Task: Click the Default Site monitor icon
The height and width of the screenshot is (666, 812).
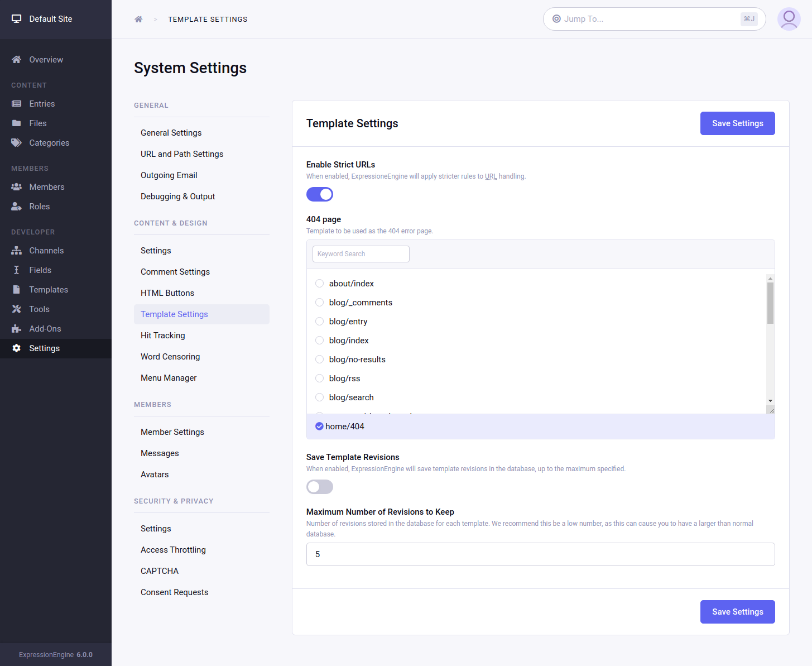Action: tap(17, 19)
